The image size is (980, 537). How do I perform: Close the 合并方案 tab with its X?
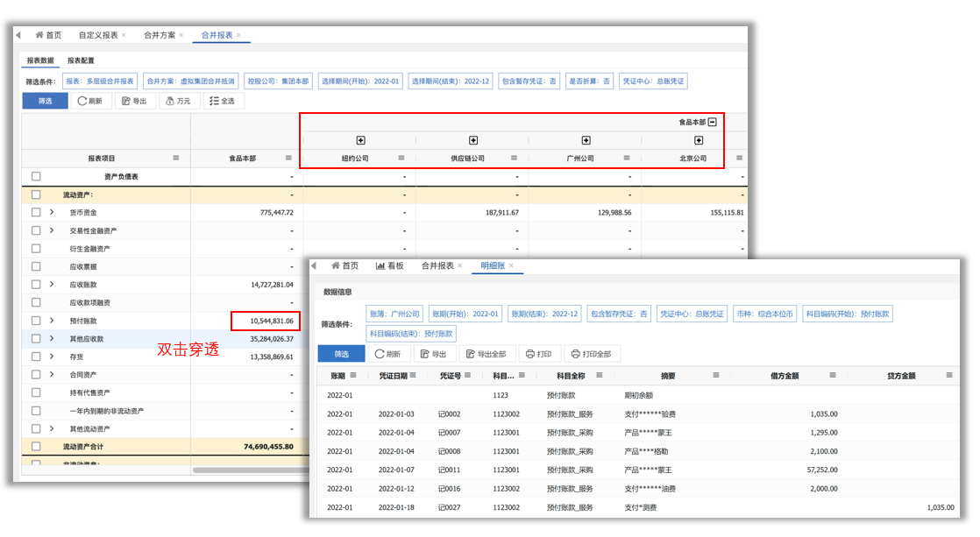181,35
